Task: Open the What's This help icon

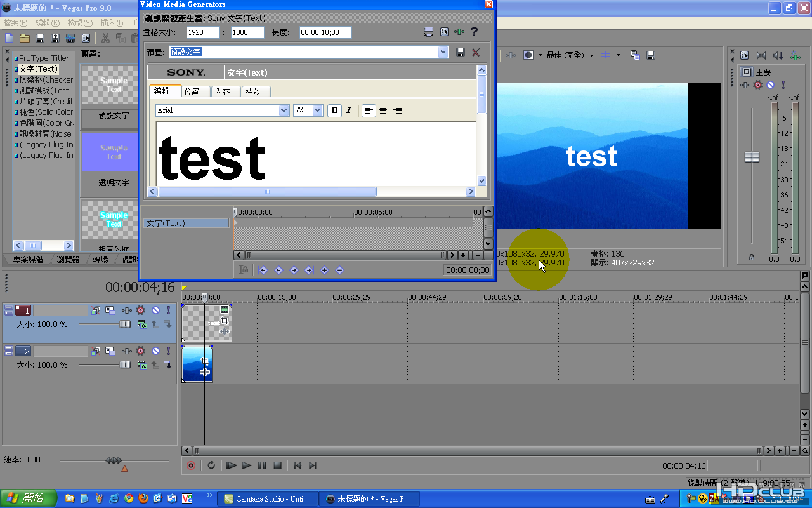Action: (473, 32)
